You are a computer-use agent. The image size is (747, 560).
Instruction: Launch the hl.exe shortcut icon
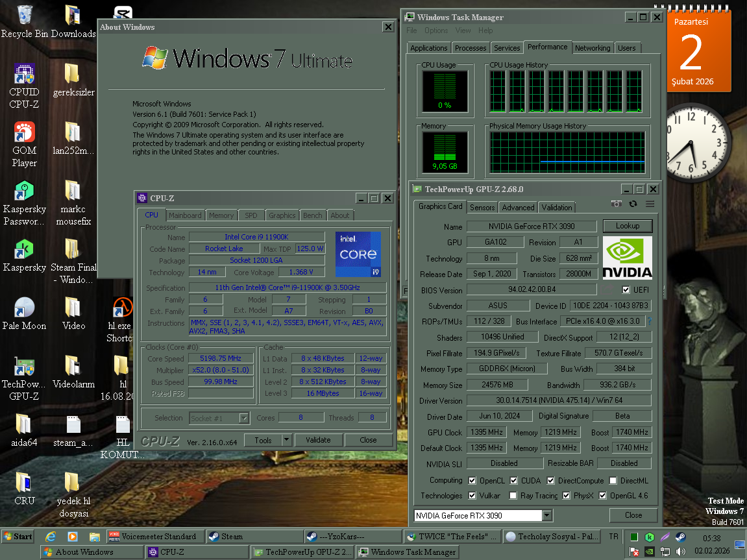[x=121, y=319]
